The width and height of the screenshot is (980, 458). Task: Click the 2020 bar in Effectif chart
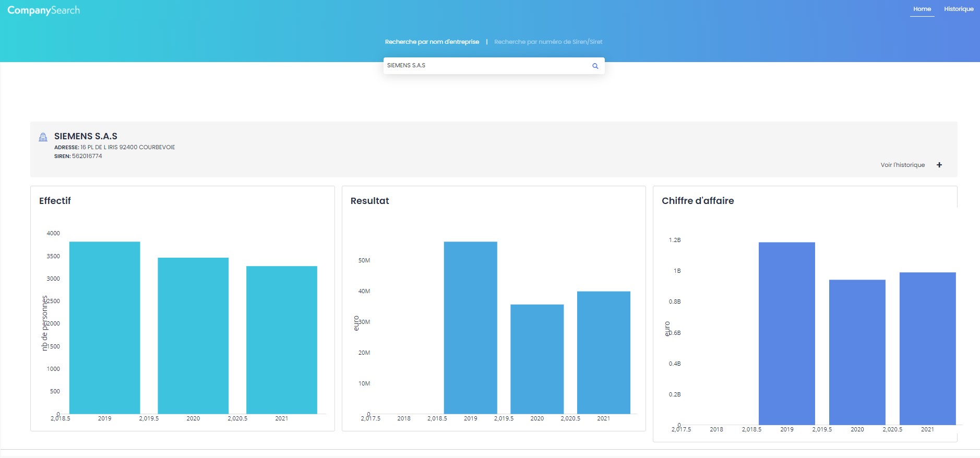click(193, 335)
